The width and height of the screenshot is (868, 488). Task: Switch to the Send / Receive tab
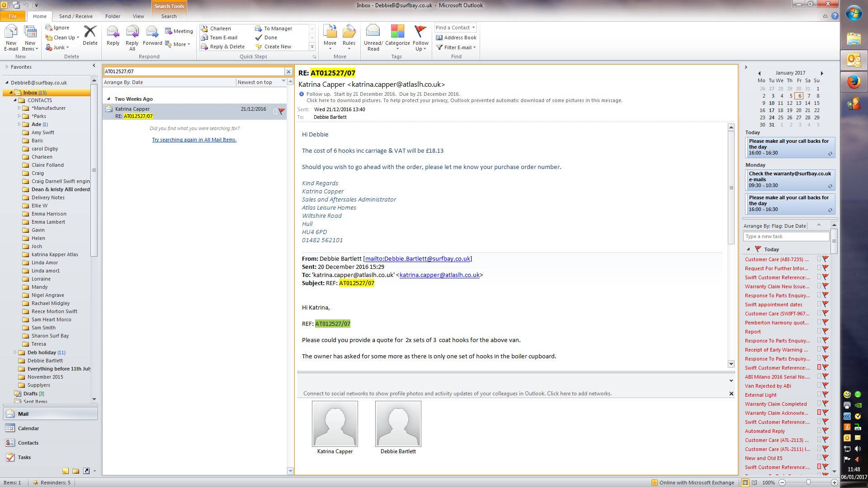coord(75,16)
